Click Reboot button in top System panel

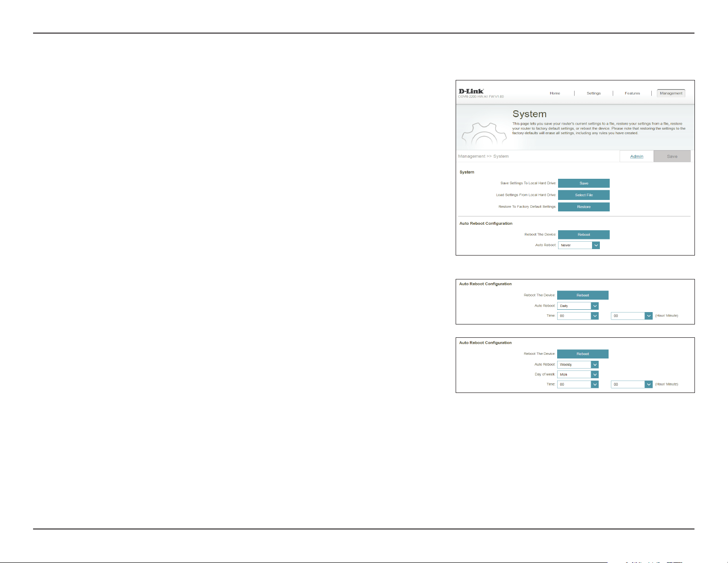tap(584, 235)
